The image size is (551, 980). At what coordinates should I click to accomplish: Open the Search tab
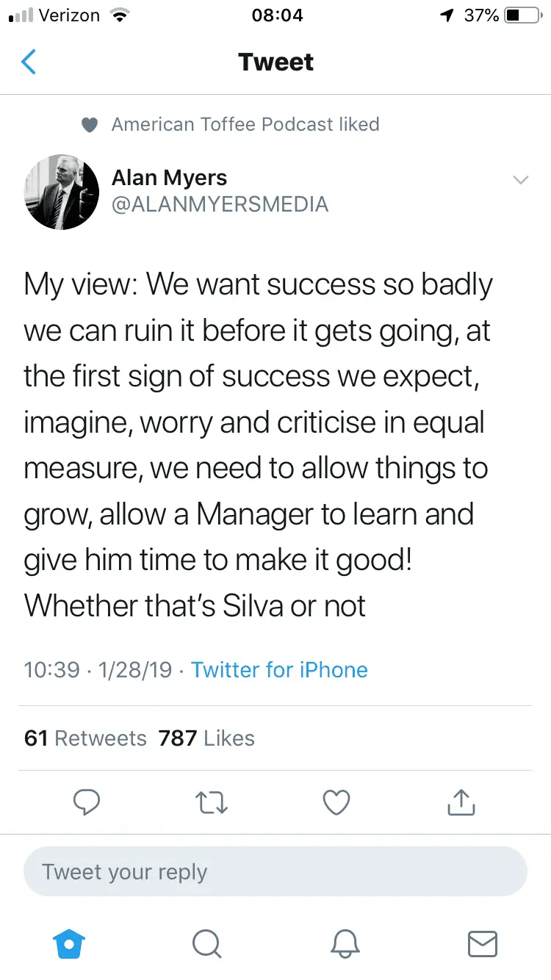point(206,944)
